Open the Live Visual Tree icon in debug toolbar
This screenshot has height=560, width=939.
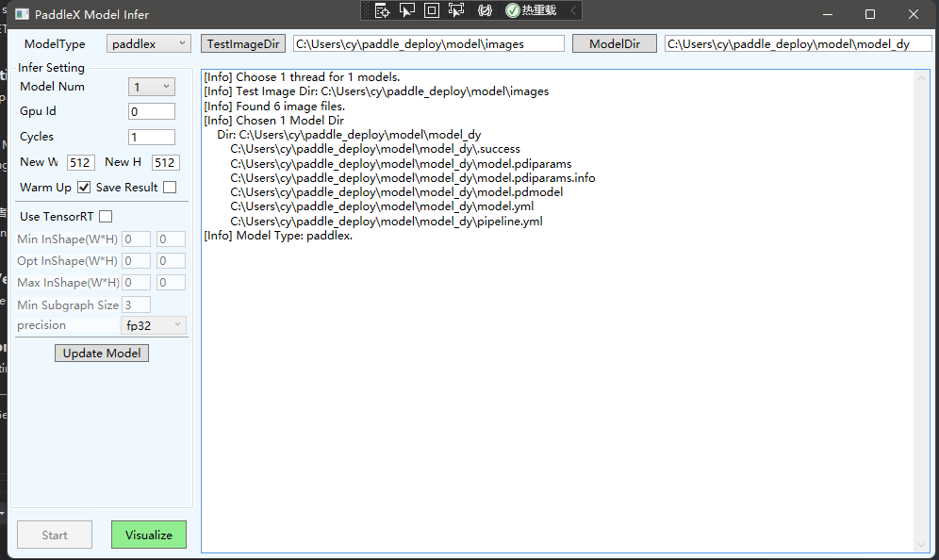(x=382, y=10)
